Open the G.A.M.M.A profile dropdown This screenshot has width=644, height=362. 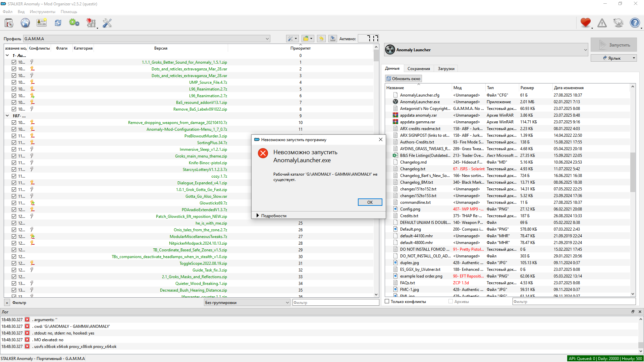click(147, 39)
